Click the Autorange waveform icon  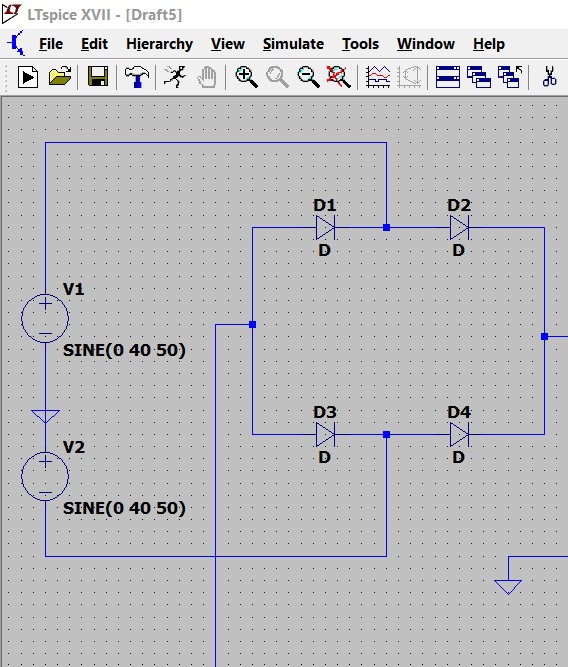click(378, 77)
